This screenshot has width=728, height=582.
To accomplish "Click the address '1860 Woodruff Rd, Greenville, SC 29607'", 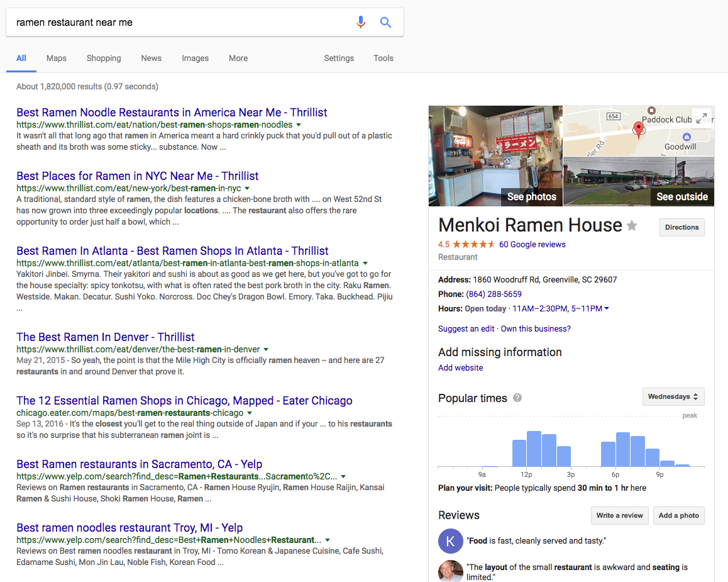I will [544, 279].
